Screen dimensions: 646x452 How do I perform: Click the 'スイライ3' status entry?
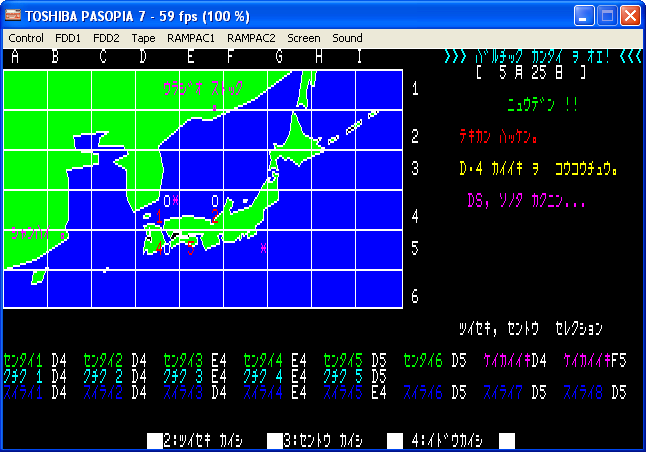pos(195,393)
